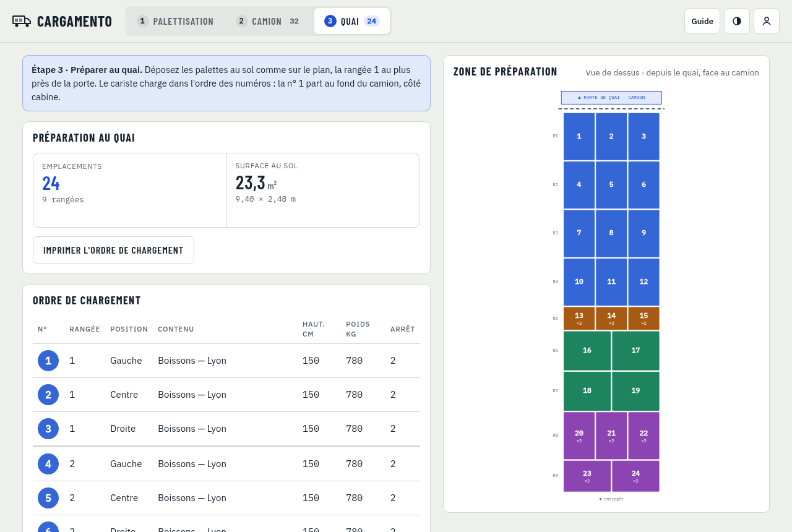Image resolution: width=792 pixels, height=532 pixels.
Task: Click load order number 2 badge
Action: pyautogui.click(x=48, y=395)
